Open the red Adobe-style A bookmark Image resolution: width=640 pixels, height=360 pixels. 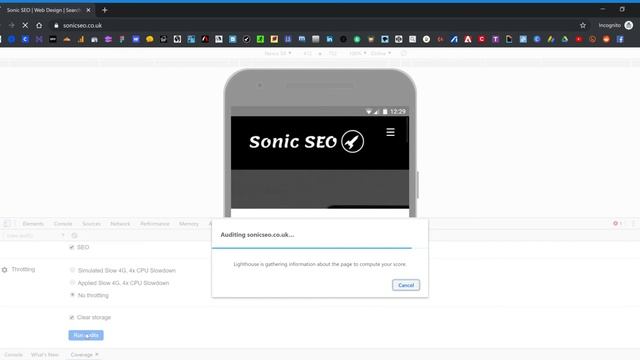[x=468, y=39]
